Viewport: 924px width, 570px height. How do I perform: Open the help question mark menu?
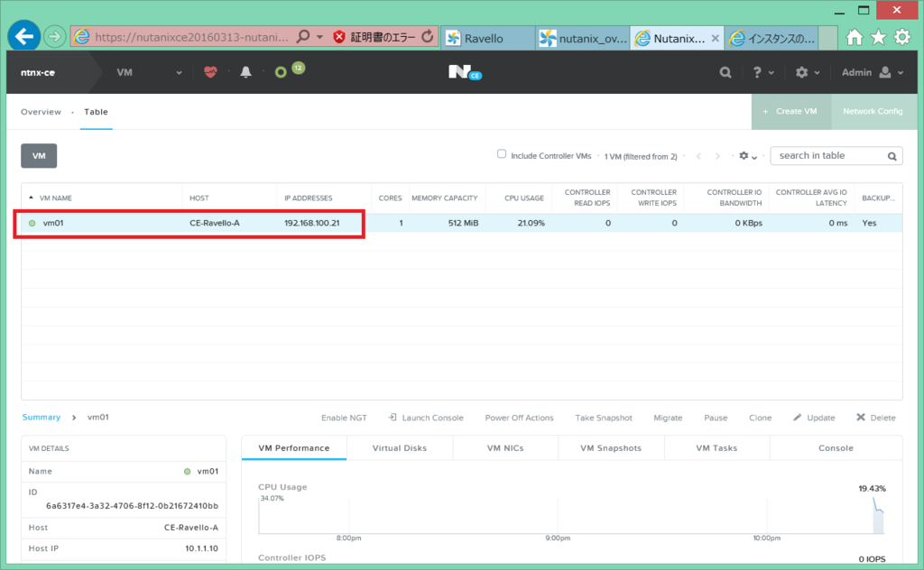pos(763,72)
